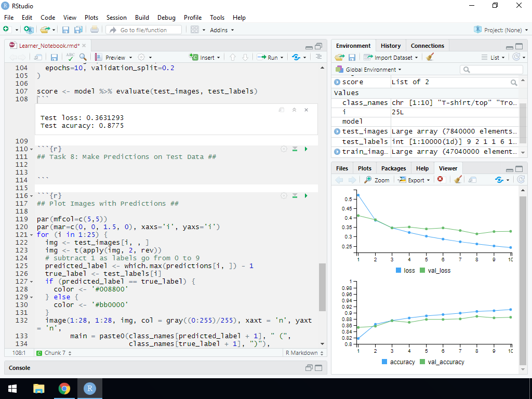Open Find/Replace magnifier in editor
This screenshot has height=399, width=532.
[x=83, y=57]
